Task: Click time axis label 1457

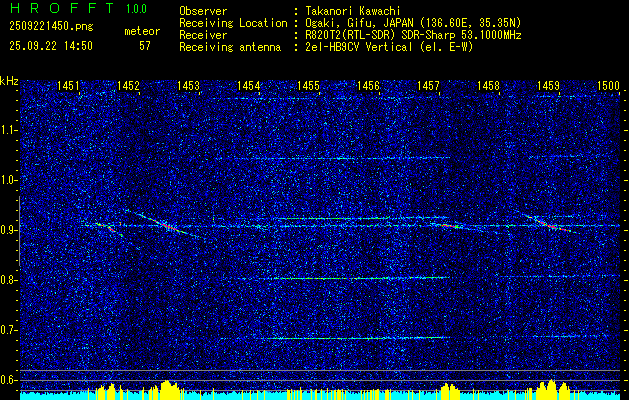Action: point(428,85)
